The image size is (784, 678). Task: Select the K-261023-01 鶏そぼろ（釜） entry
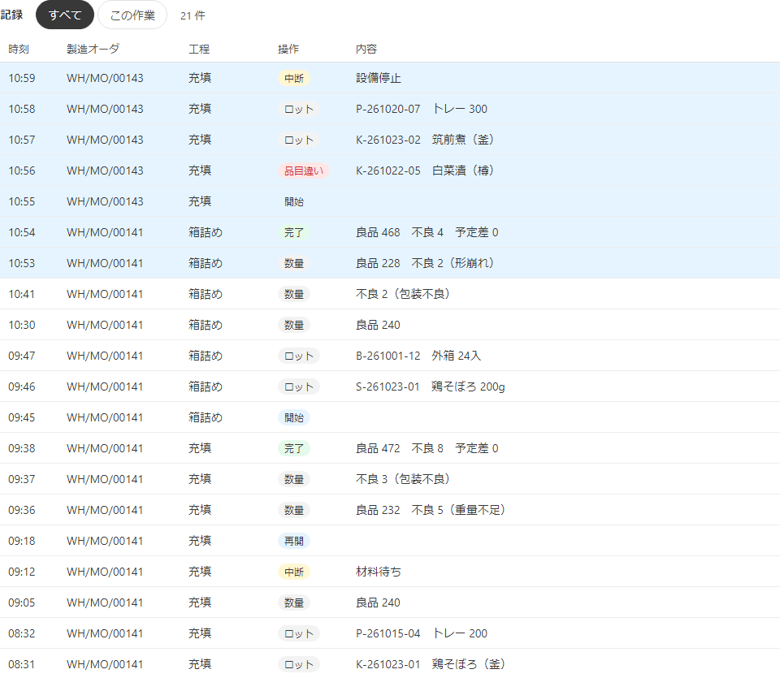pos(431,664)
